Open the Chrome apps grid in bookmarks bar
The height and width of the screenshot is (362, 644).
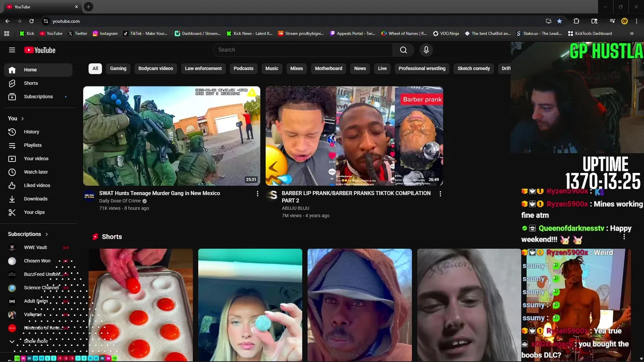pos(7,34)
